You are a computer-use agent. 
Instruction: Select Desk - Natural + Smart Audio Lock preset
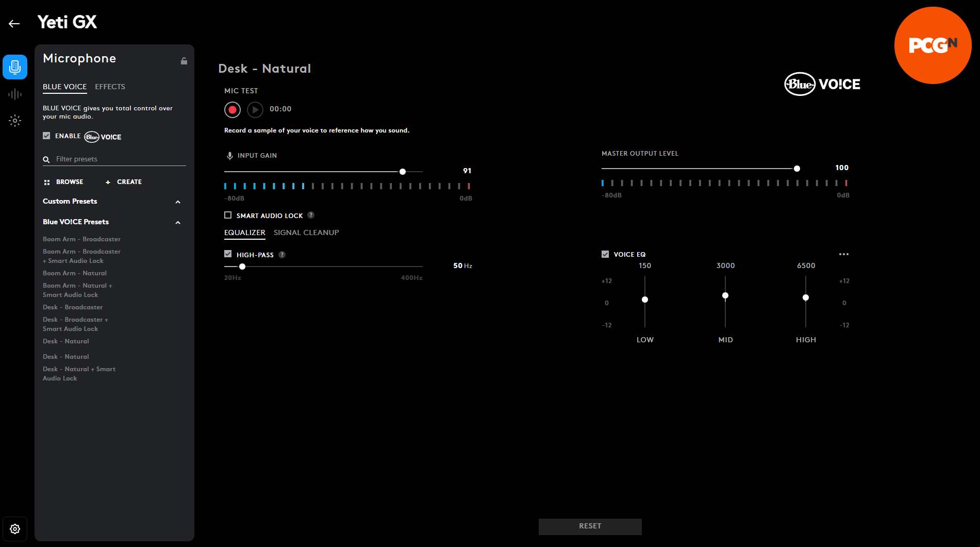(79, 374)
